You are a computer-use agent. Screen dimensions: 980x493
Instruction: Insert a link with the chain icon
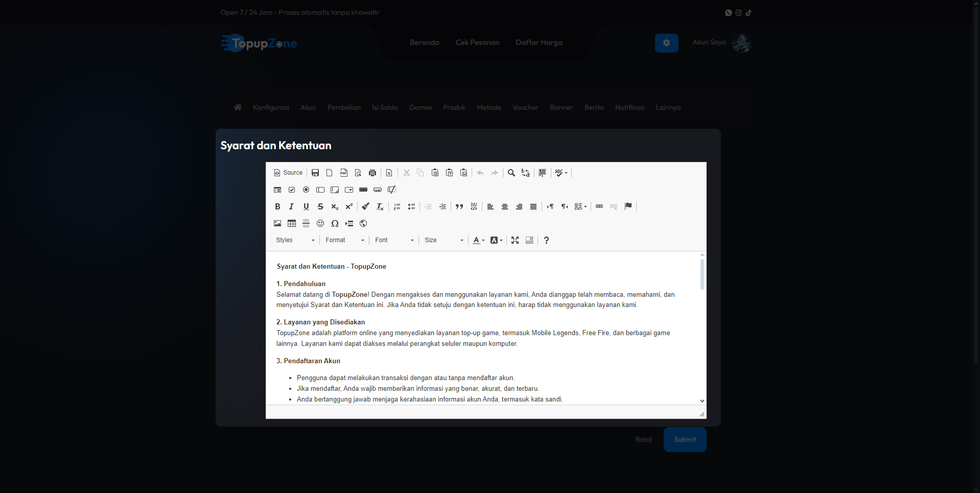pyautogui.click(x=599, y=206)
